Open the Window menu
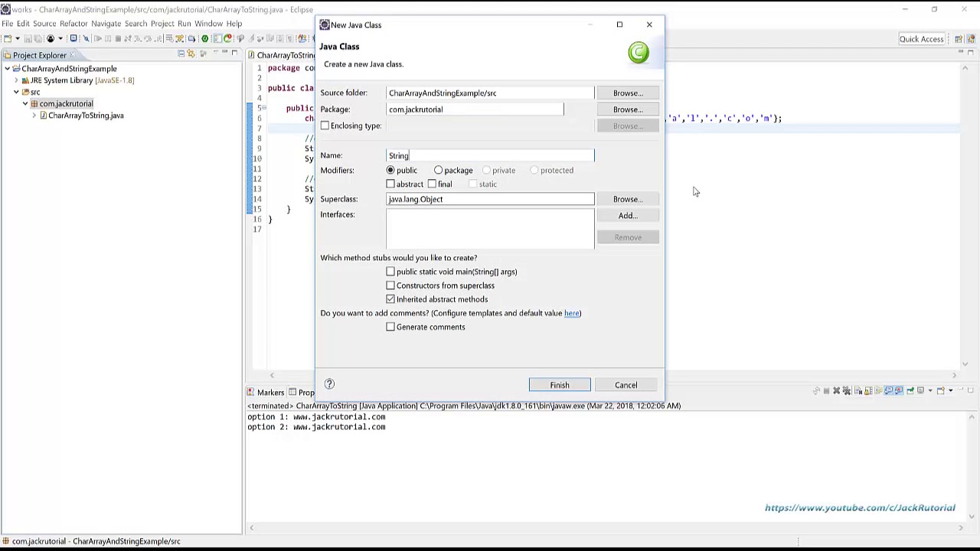This screenshot has width=980, height=551. tap(208, 24)
